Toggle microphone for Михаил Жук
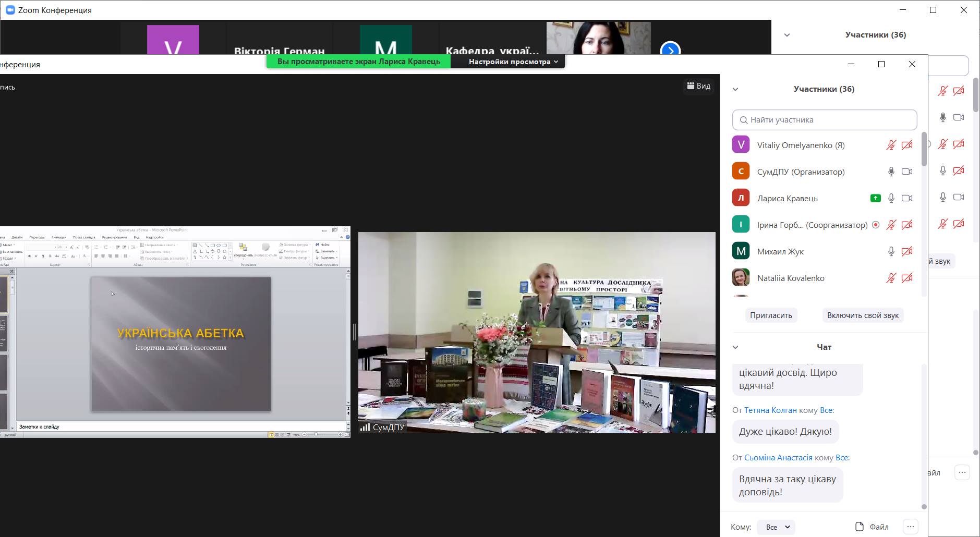Screen dimensions: 980x537 [891, 251]
